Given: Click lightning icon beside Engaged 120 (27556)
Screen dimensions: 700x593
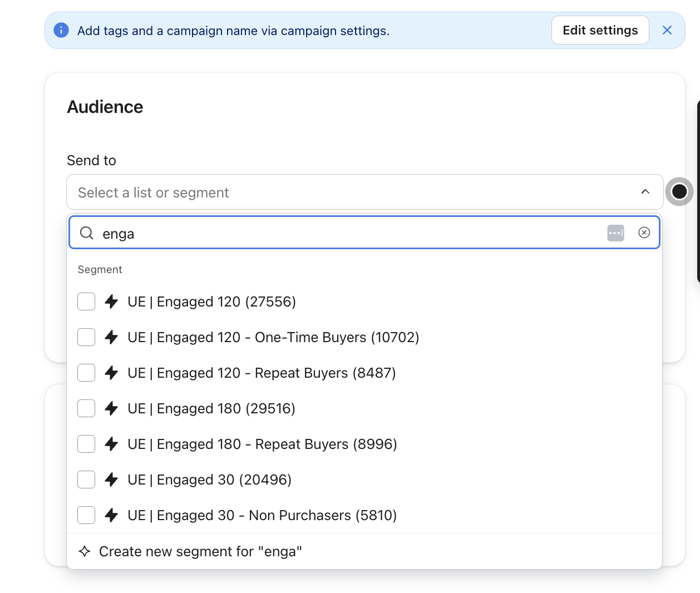Looking at the screenshot, I should pos(111,302).
